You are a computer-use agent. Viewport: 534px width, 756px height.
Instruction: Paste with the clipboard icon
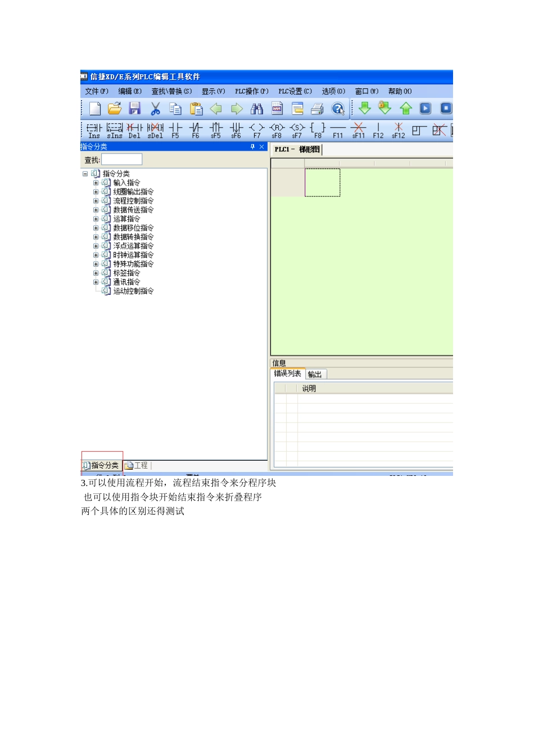coord(196,109)
